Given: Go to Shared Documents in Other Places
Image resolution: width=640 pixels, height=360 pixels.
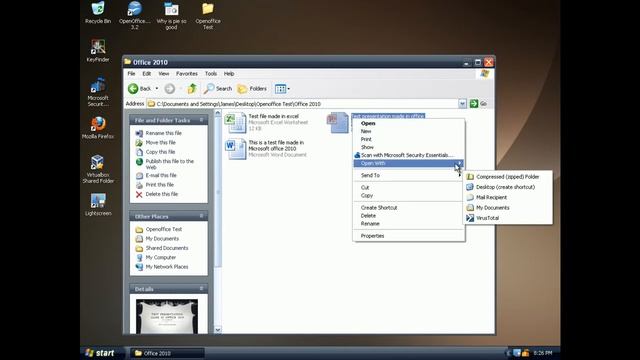Looking at the screenshot, I should click(x=162, y=248).
